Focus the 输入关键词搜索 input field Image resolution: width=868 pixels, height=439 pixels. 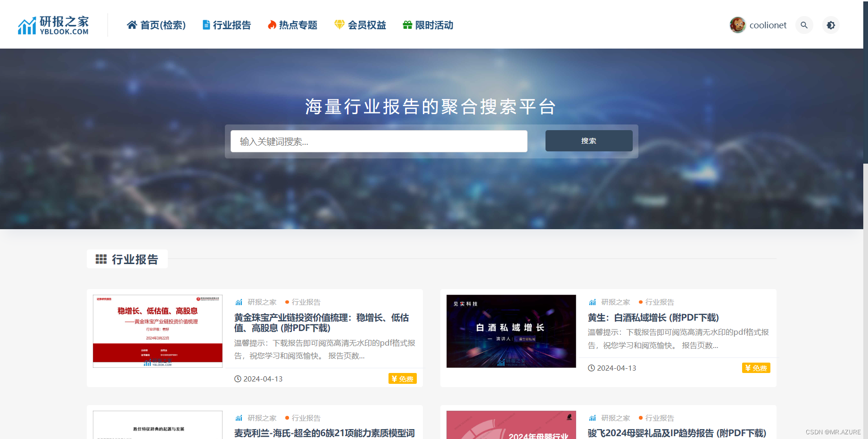point(379,141)
